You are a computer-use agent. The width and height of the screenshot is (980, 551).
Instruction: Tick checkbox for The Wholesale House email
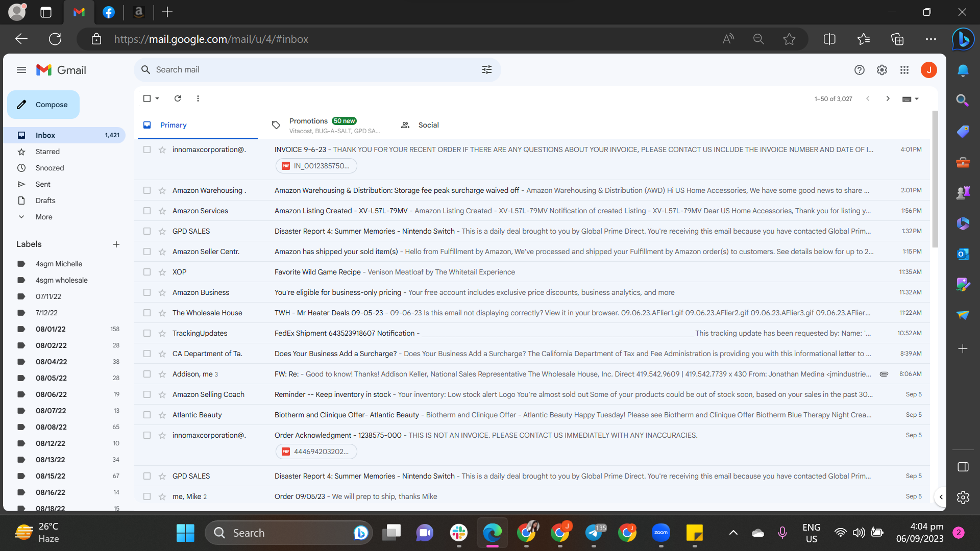[x=147, y=313]
